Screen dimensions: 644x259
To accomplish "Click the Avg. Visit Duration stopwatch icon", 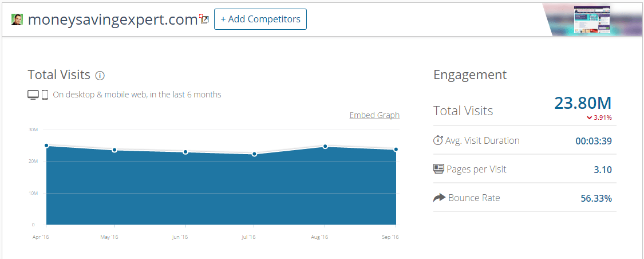I will point(438,140).
